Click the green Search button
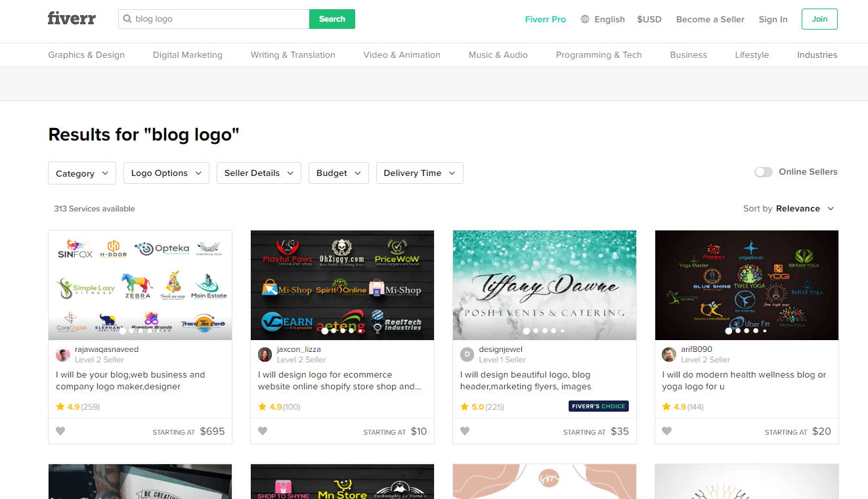868x499 pixels. 332,19
